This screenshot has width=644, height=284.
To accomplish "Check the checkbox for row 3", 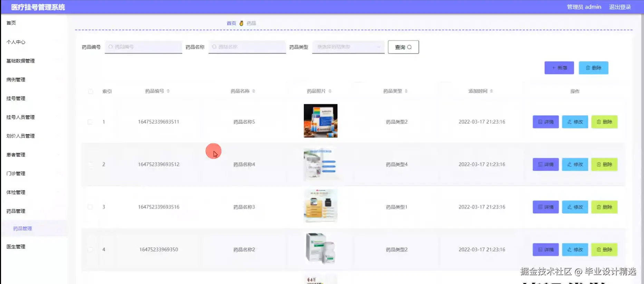I will coord(90,207).
